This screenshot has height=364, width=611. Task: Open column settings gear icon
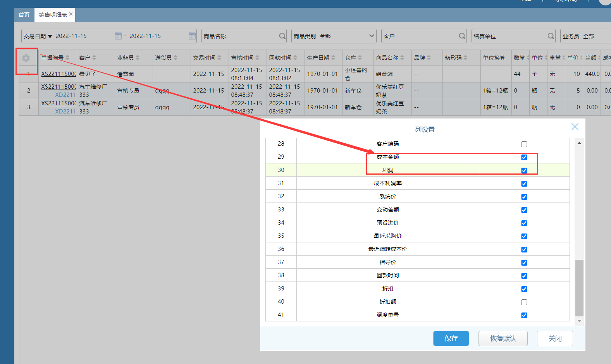click(26, 58)
